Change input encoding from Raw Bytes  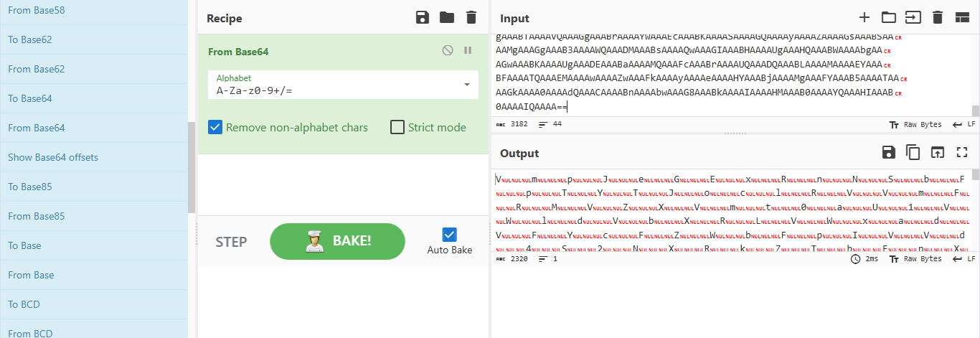[x=915, y=124]
